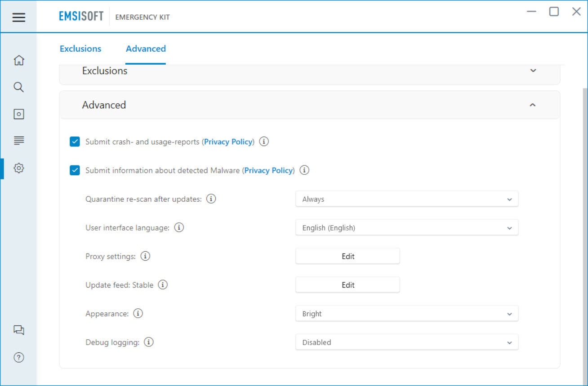This screenshot has width=588, height=386.
Task: Open the Quarantine re-scan dropdown set to Always
Action: 407,199
